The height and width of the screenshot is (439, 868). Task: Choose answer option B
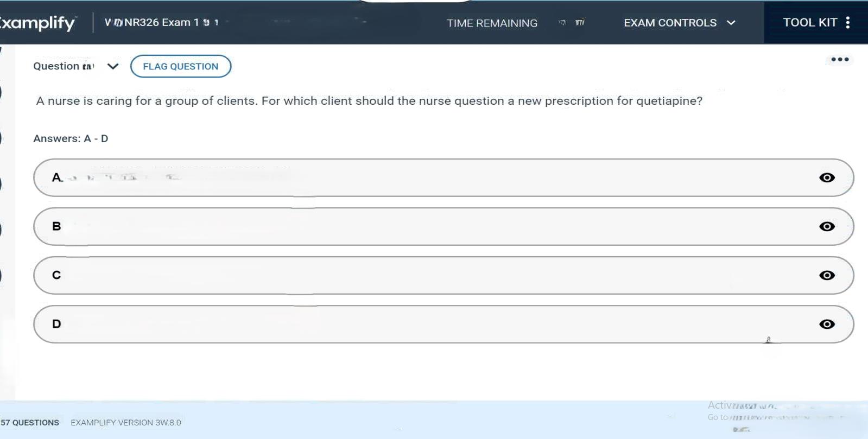(380, 226)
